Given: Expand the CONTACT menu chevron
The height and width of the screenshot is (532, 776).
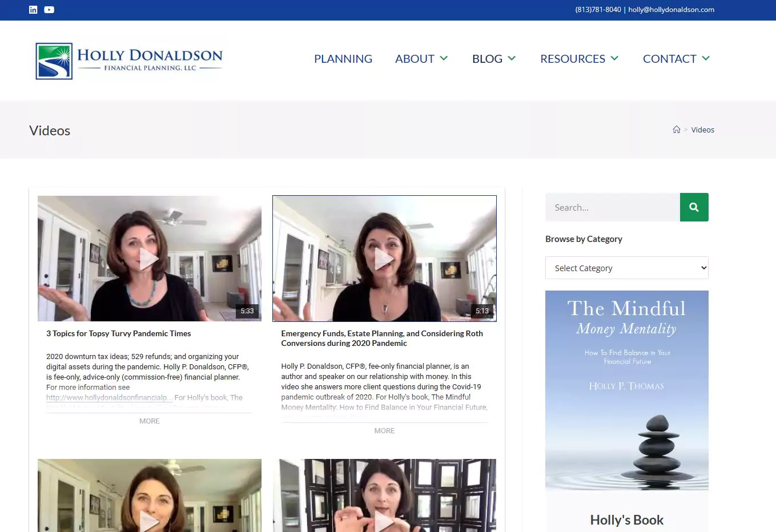Looking at the screenshot, I should [706, 58].
